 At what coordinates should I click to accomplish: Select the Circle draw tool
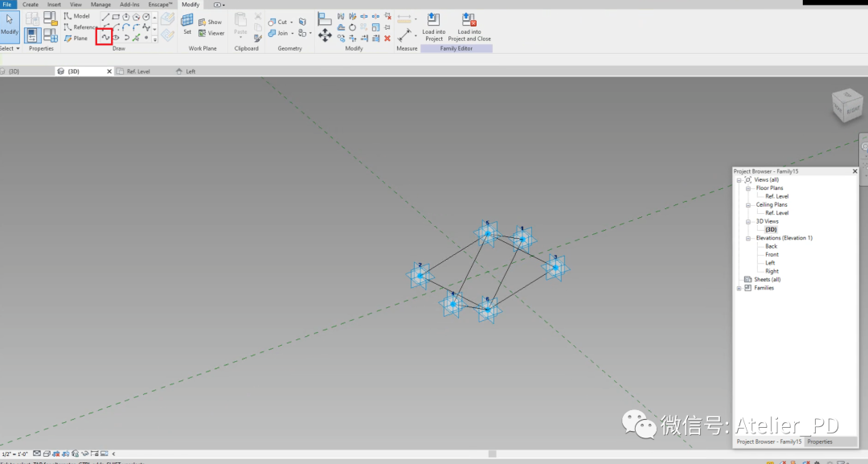(x=146, y=17)
